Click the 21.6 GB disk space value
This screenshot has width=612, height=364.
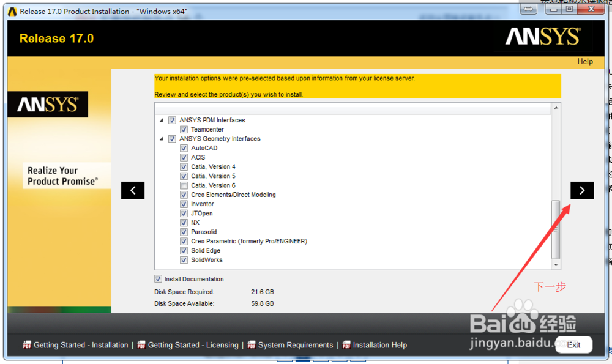263,292
